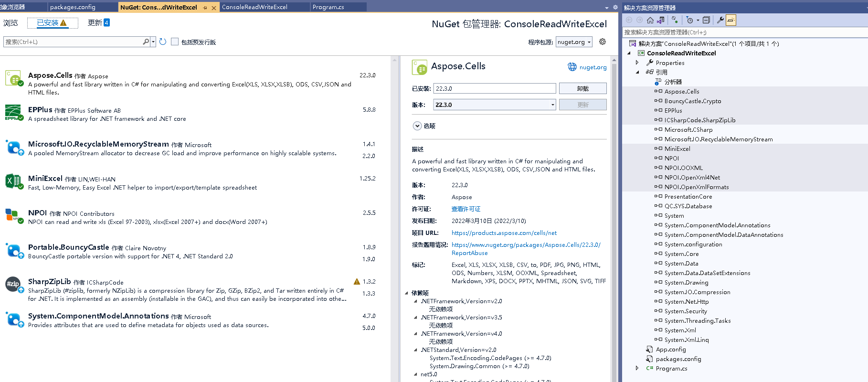This screenshot has width=868, height=382.
Task: Collapse the .NETFramework v2.0 dependency group
Action: click(415, 301)
